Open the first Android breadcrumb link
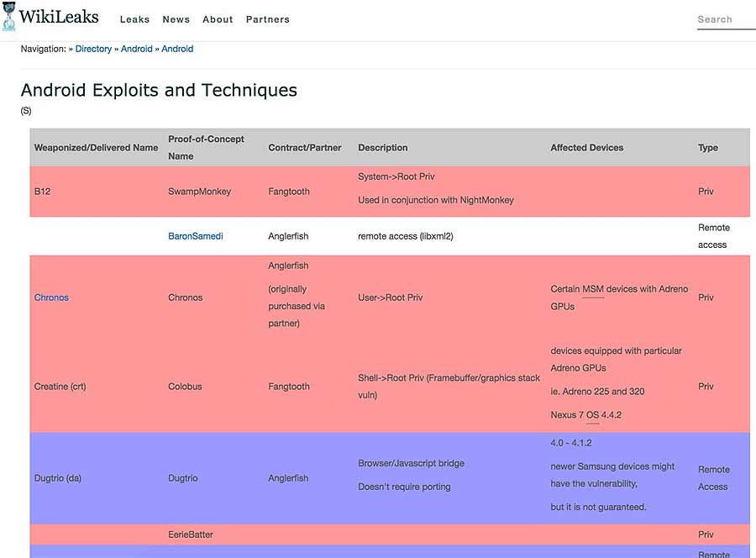Screen dimensions: 756x558 [x=136, y=49]
